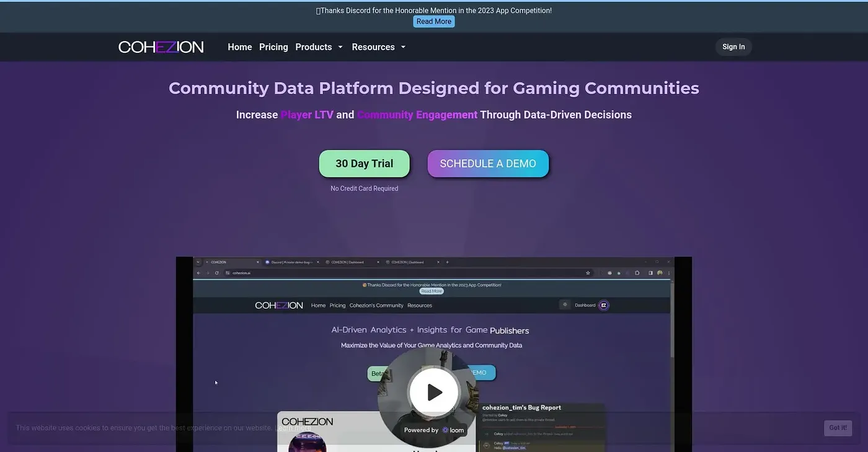Go to the Home navigation item

point(240,47)
